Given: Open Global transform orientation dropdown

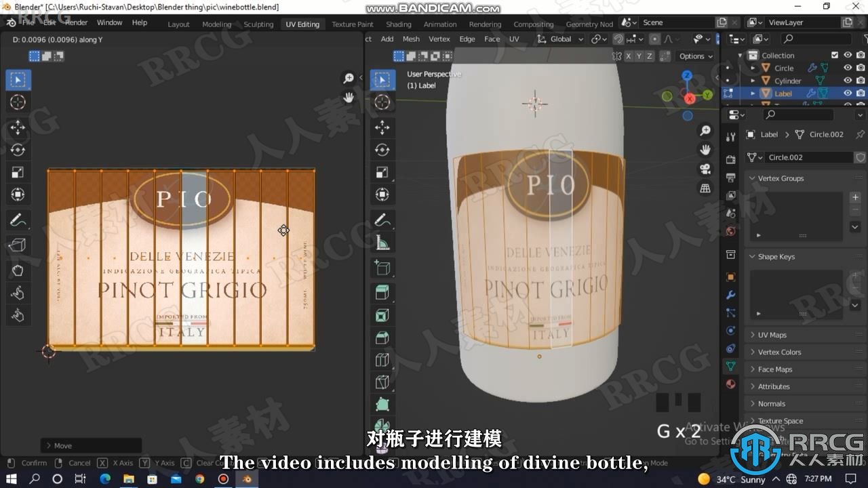Looking at the screenshot, I should 561,39.
